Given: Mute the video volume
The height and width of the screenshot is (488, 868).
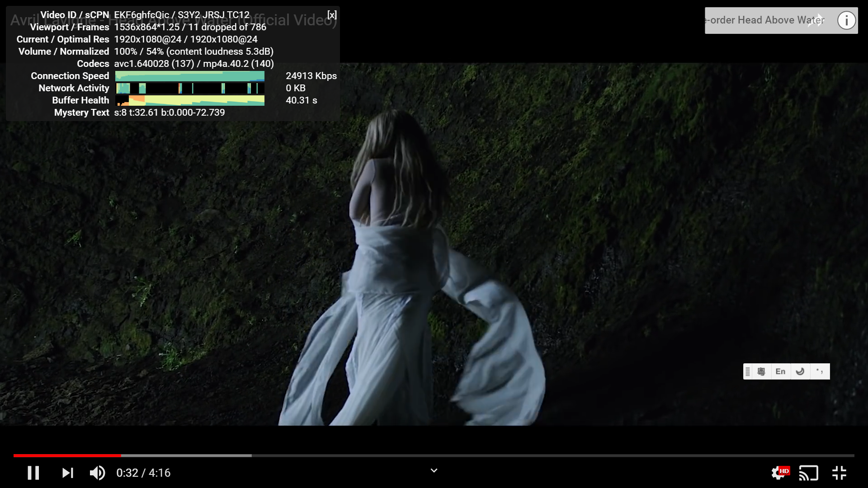Looking at the screenshot, I should click(97, 473).
